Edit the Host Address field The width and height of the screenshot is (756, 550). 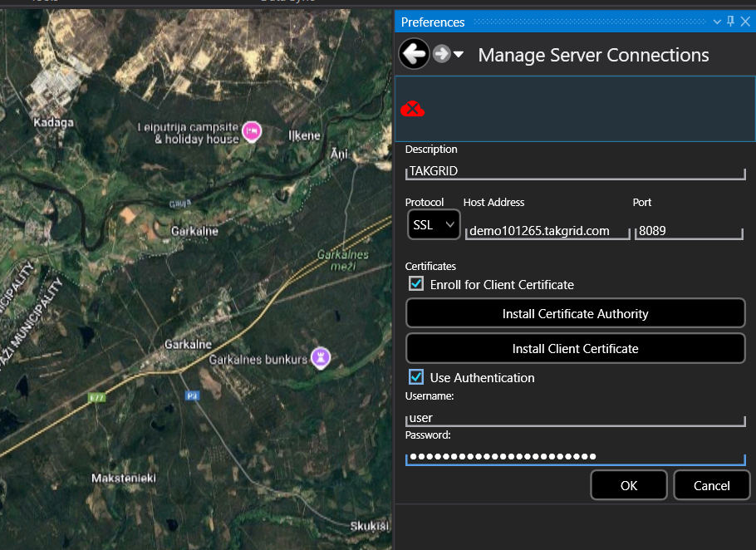point(547,231)
